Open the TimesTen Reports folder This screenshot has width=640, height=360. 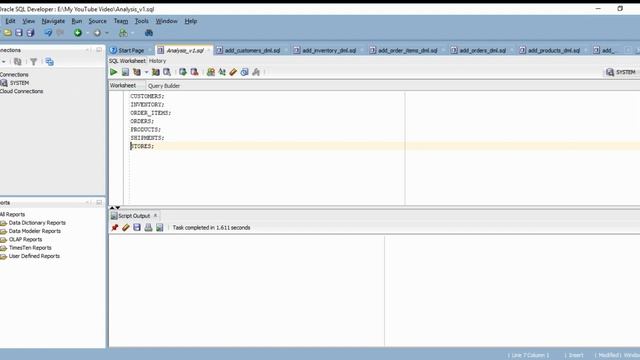pos(30,248)
